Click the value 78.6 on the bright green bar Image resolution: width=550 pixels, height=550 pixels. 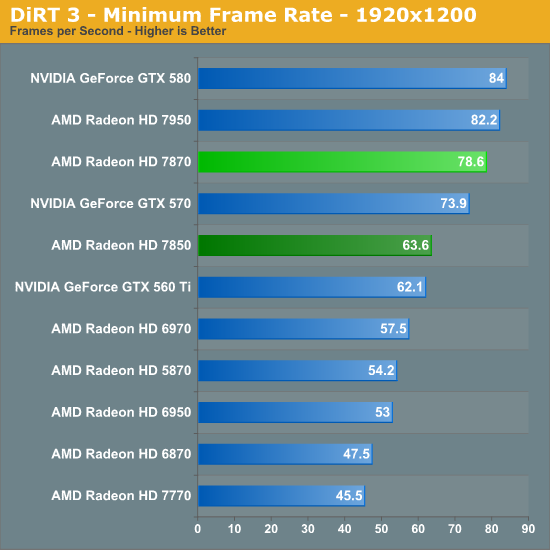tap(471, 162)
